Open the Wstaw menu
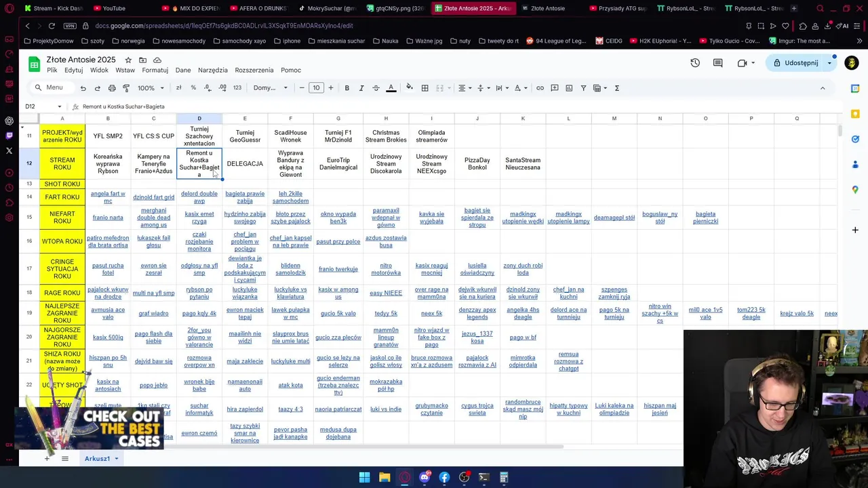The image size is (868, 488). [x=125, y=70]
